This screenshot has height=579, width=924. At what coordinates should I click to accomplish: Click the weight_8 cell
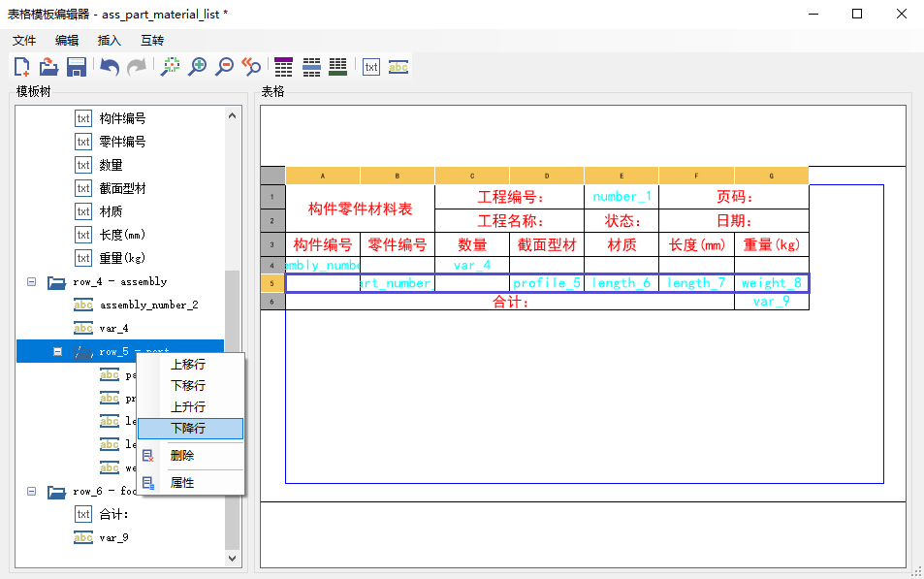[x=772, y=283]
